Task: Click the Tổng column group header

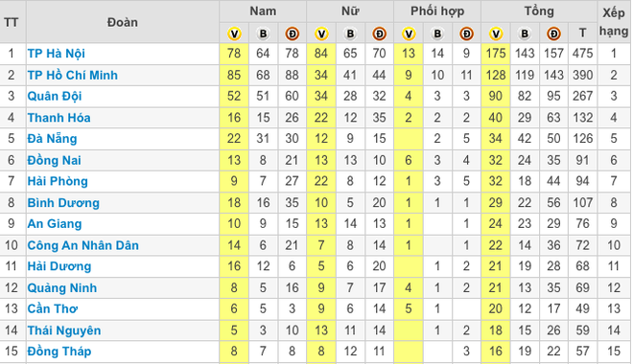Action: pos(539,11)
